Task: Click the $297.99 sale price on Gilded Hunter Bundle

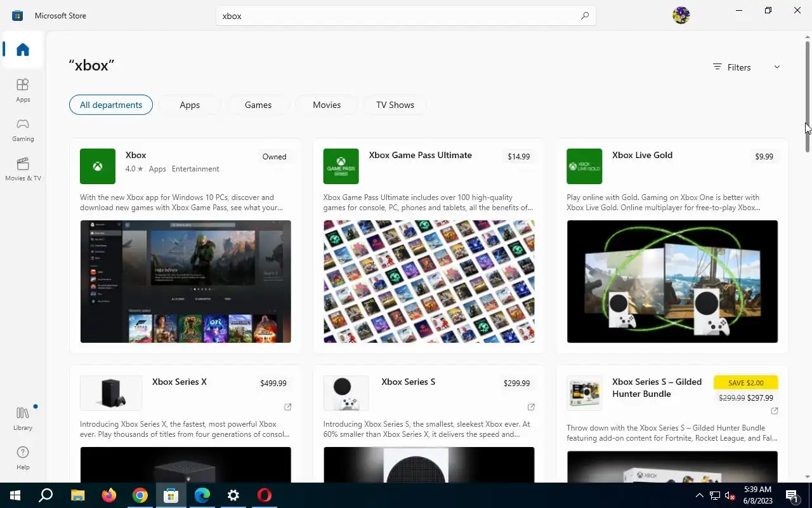Action: 760,398
